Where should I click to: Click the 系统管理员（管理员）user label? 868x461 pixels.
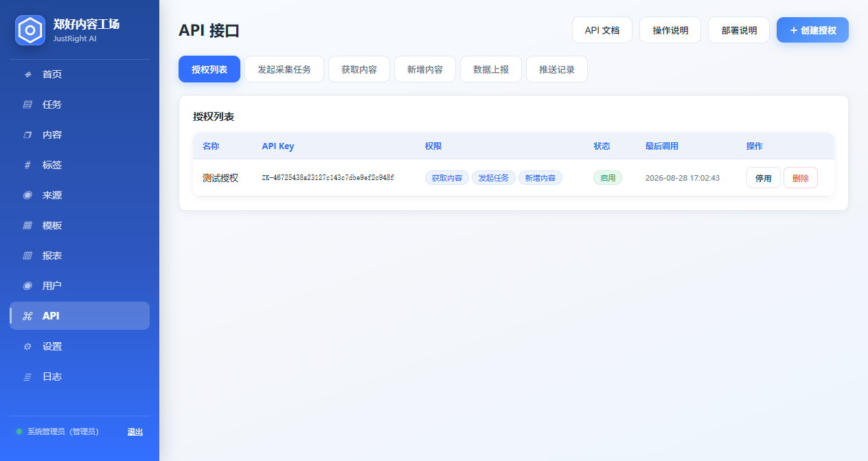pos(63,431)
